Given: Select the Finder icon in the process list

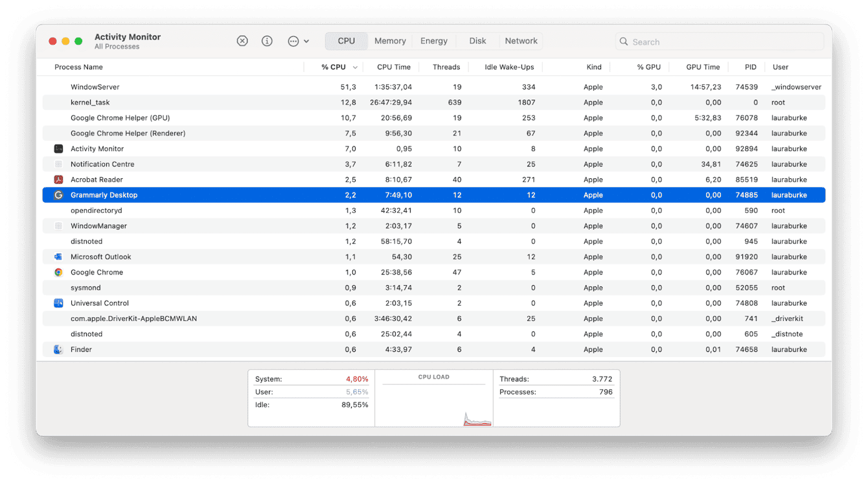Looking at the screenshot, I should pyautogui.click(x=57, y=349).
